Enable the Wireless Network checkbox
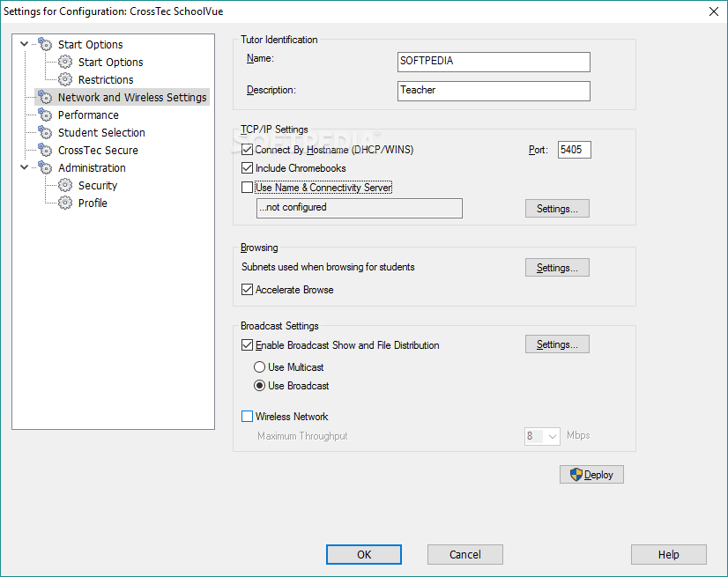Image resolution: width=728 pixels, height=577 pixels. (x=247, y=417)
